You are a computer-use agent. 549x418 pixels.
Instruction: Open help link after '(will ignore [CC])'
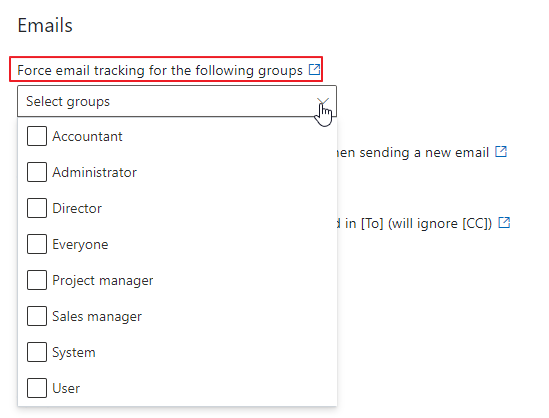[x=504, y=222]
